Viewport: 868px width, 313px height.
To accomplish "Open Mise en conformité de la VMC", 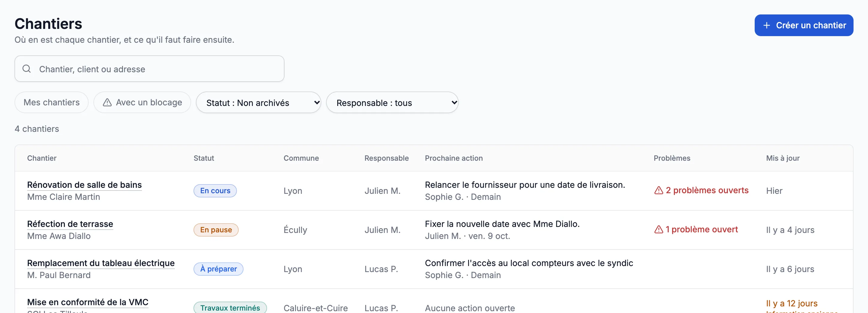I will pyautogui.click(x=88, y=302).
